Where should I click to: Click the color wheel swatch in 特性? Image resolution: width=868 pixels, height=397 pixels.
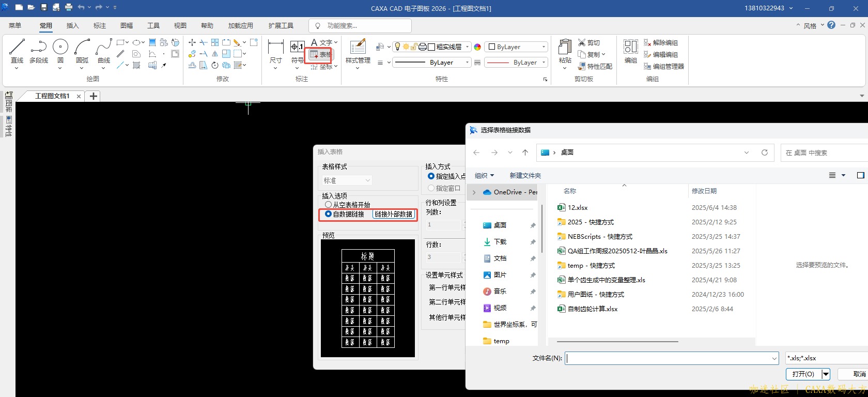(x=477, y=47)
